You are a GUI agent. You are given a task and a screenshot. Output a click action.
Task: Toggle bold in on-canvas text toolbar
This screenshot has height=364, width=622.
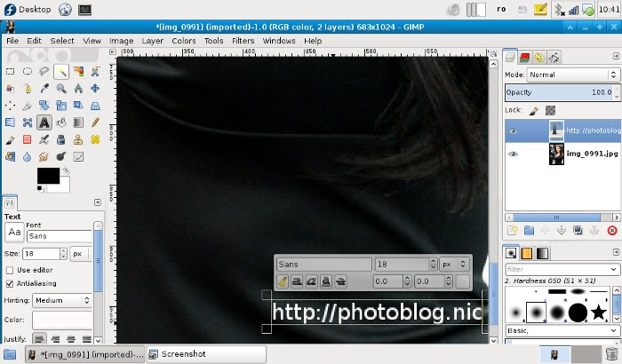[297, 281]
